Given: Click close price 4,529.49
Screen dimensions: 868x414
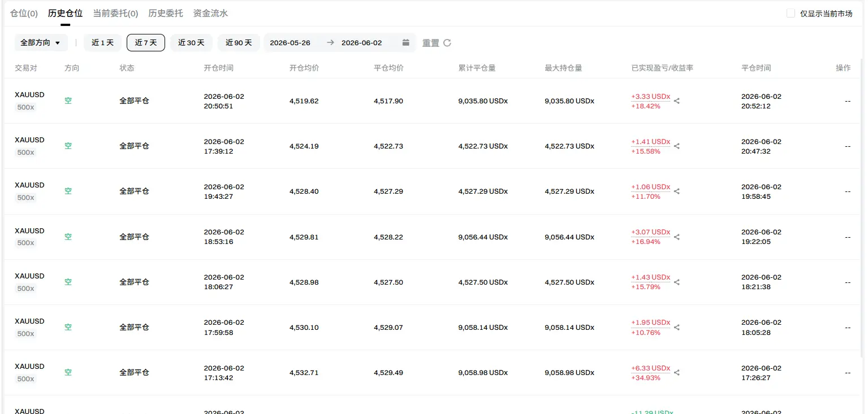Looking at the screenshot, I should [x=388, y=373].
